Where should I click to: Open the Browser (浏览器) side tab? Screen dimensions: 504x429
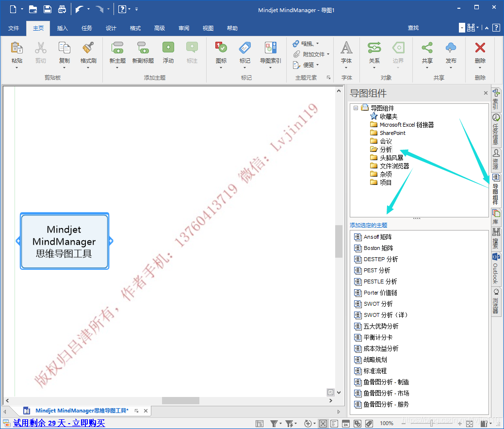(x=496, y=301)
